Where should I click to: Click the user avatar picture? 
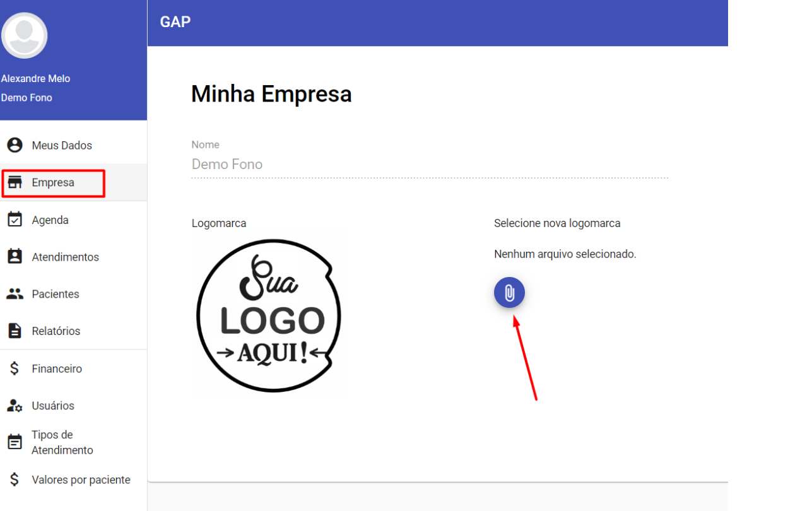tap(25, 35)
